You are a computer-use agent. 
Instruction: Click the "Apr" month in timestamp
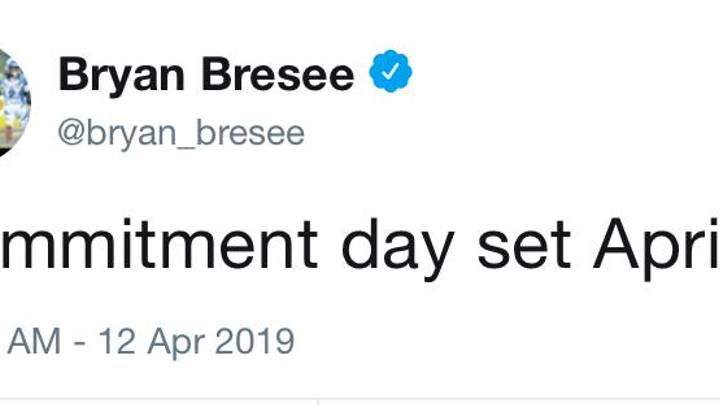click(x=176, y=343)
